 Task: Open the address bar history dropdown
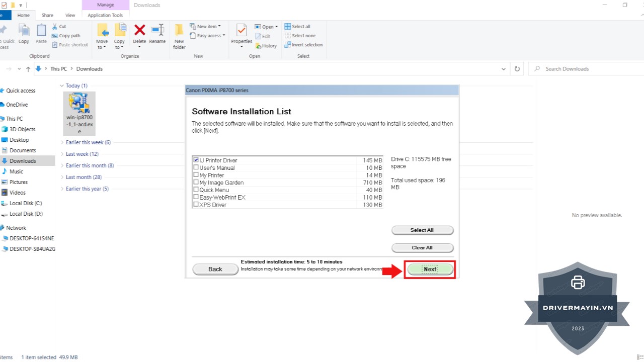tap(504, 69)
